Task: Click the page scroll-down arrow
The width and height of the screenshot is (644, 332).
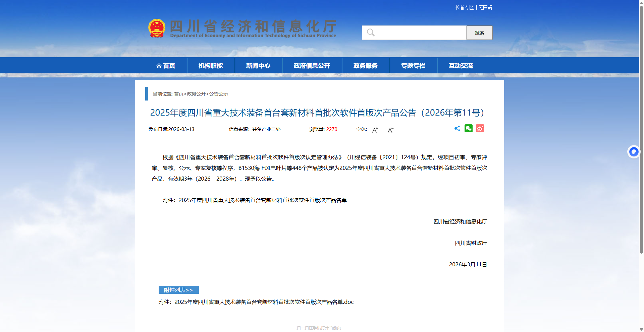Action: pos(641,329)
